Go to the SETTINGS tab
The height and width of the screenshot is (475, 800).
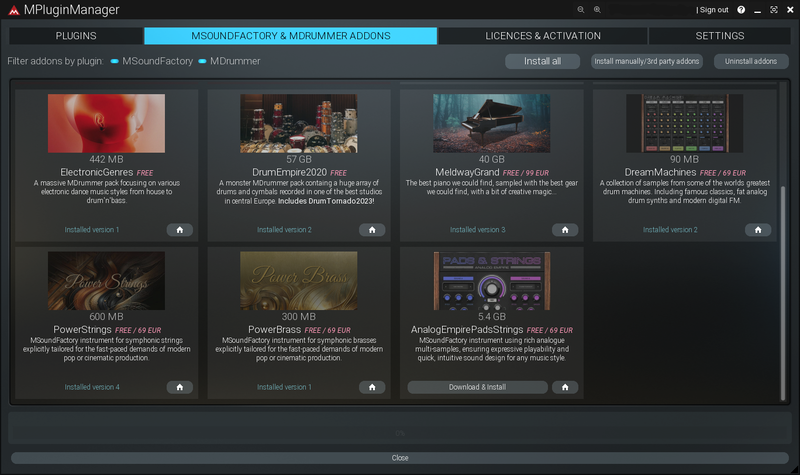click(x=719, y=36)
